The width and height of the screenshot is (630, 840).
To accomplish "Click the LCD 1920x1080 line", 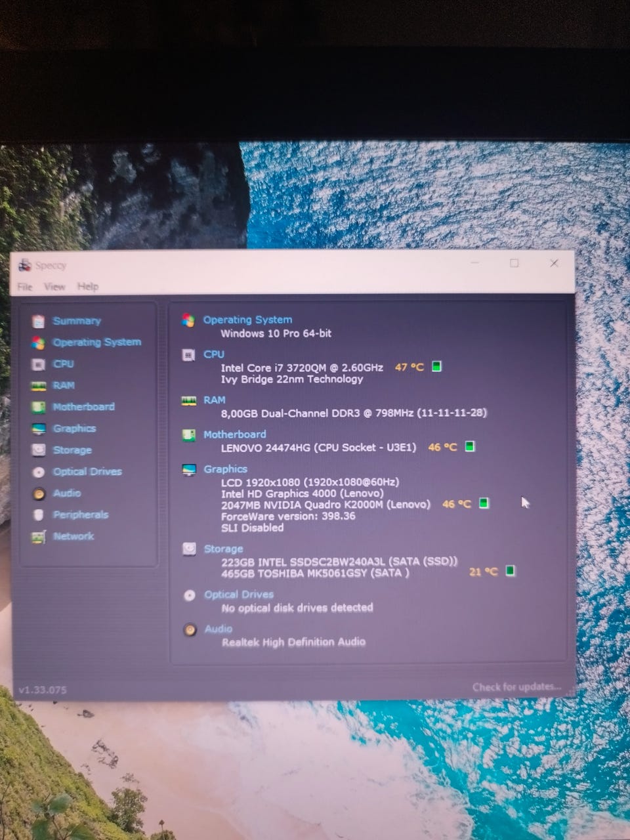I will click(x=310, y=482).
